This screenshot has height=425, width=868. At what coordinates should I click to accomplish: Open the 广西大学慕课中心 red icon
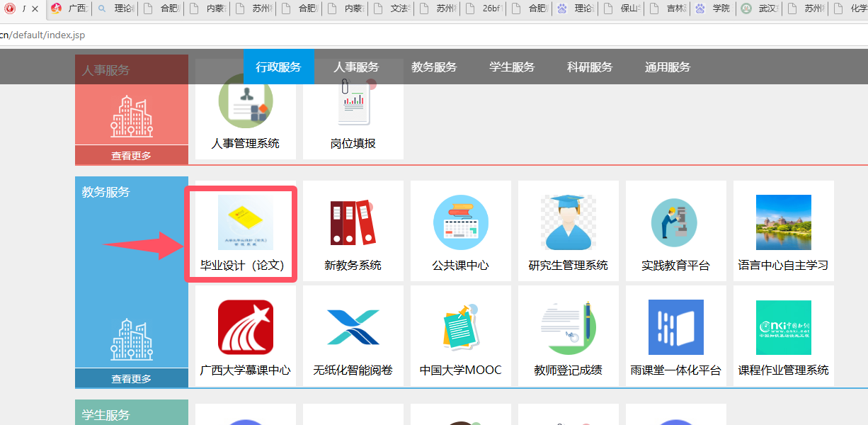(245, 327)
